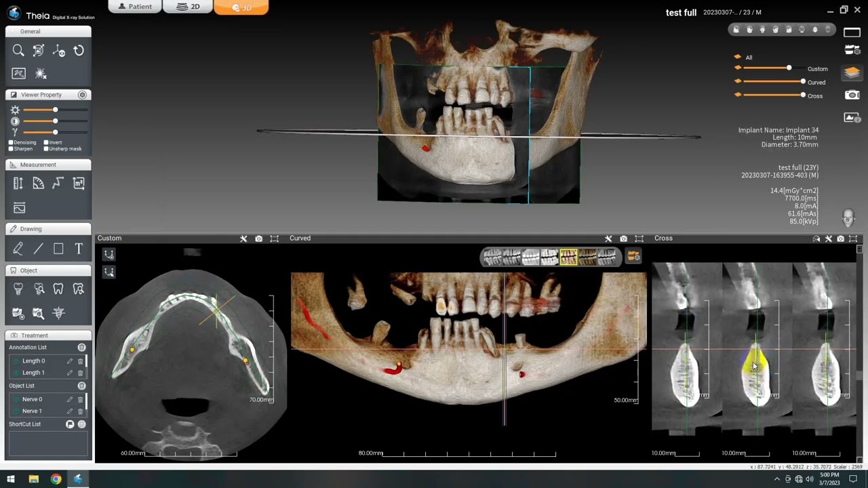The image size is (868, 488).
Task: Click the tools icon in Cross panel header
Action: (x=828, y=239)
